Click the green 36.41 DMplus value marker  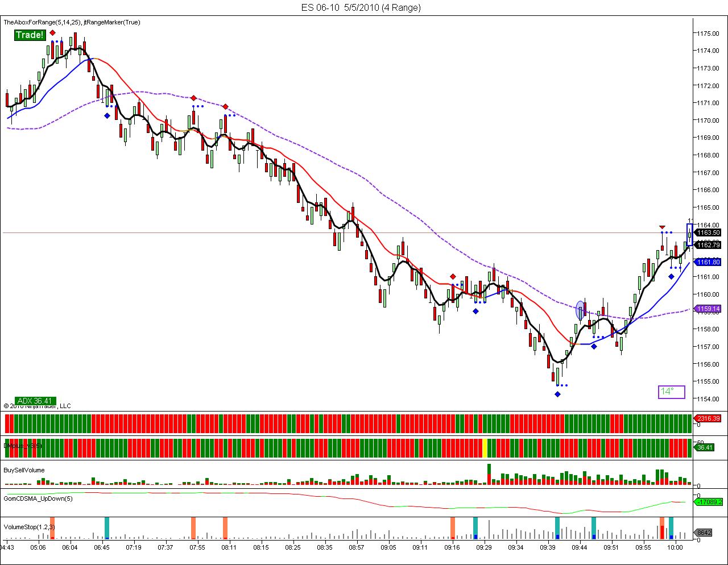tap(705, 447)
